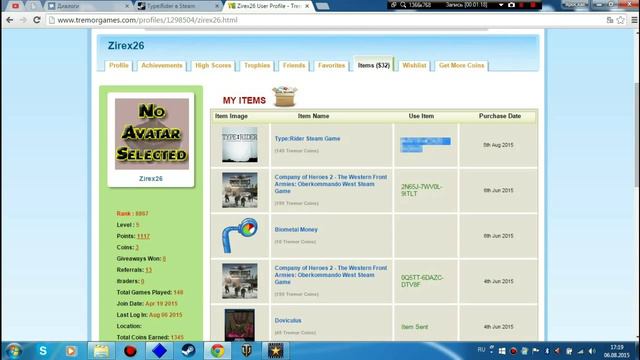
Task: Click the Type:Rider item thumbnail
Action: [x=240, y=144]
